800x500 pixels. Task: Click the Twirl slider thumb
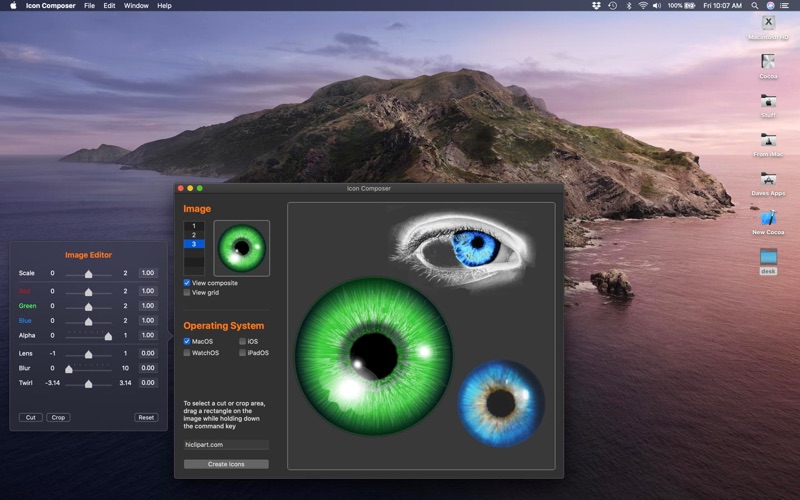[88, 384]
